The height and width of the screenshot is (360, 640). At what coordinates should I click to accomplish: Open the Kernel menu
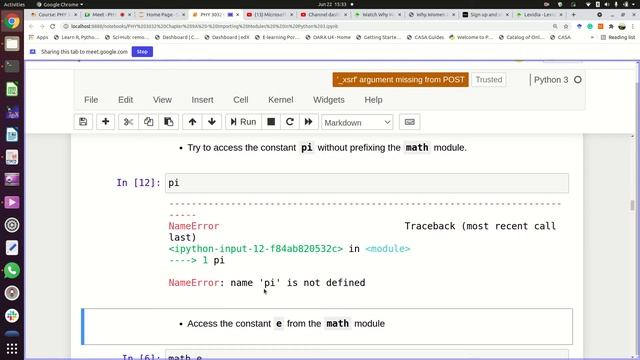(280, 100)
